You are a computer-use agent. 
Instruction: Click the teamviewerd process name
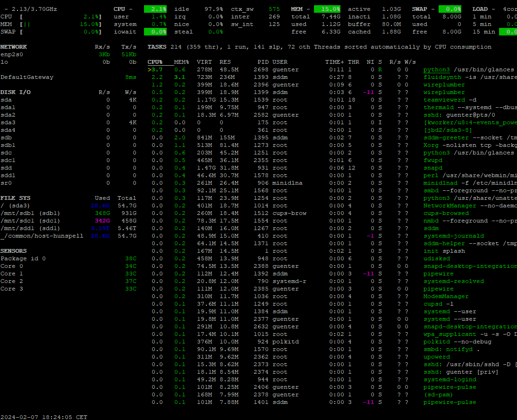click(444, 100)
